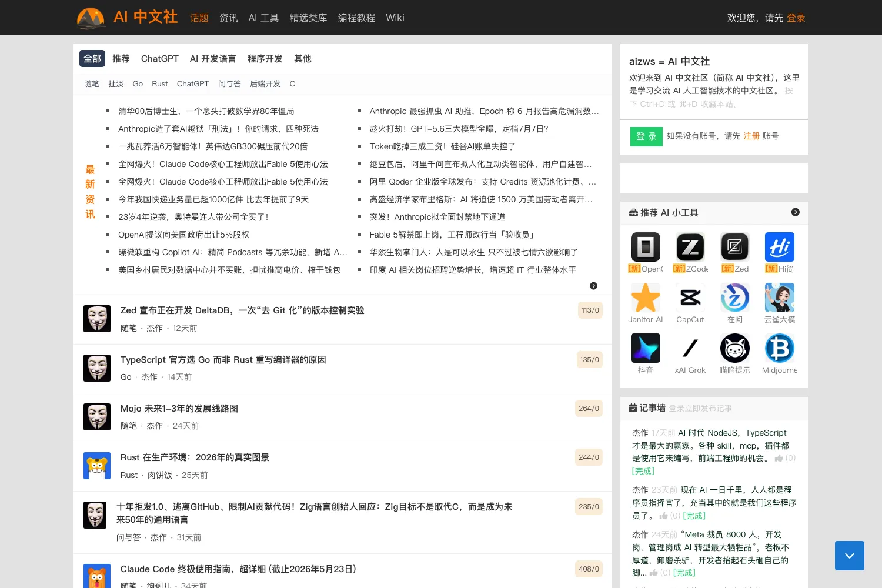Click the 登录 link in the header
The width and height of the screenshot is (882, 588).
[796, 18]
